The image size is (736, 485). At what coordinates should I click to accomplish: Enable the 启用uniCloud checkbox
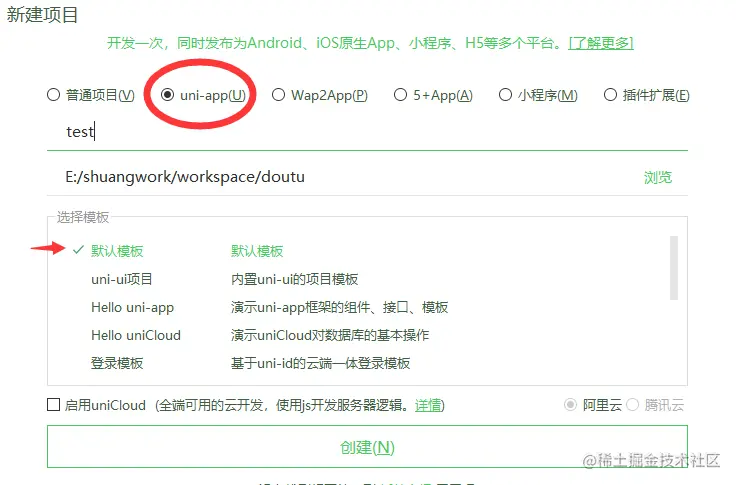[54, 405]
